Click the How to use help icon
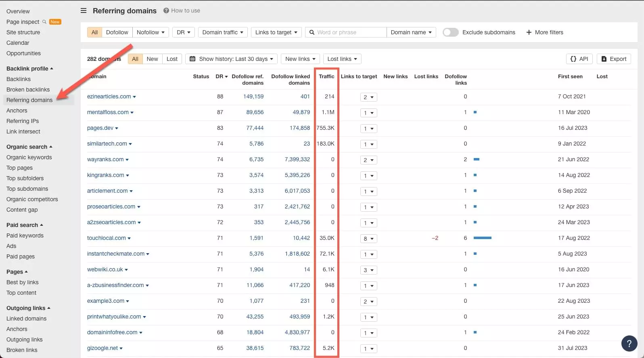This screenshot has width=644, height=358. [x=166, y=10]
